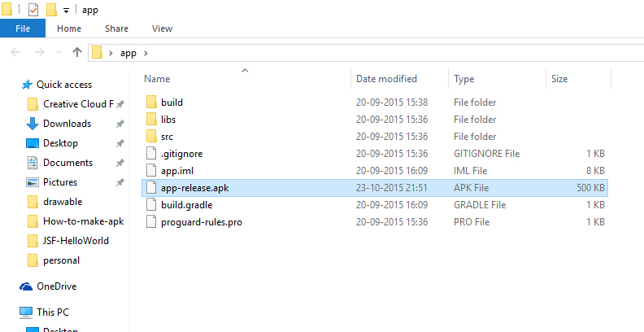This screenshot has height=332, width=644.
Task: Click 'GITIGNORE File' type cell
Action: 487,153
